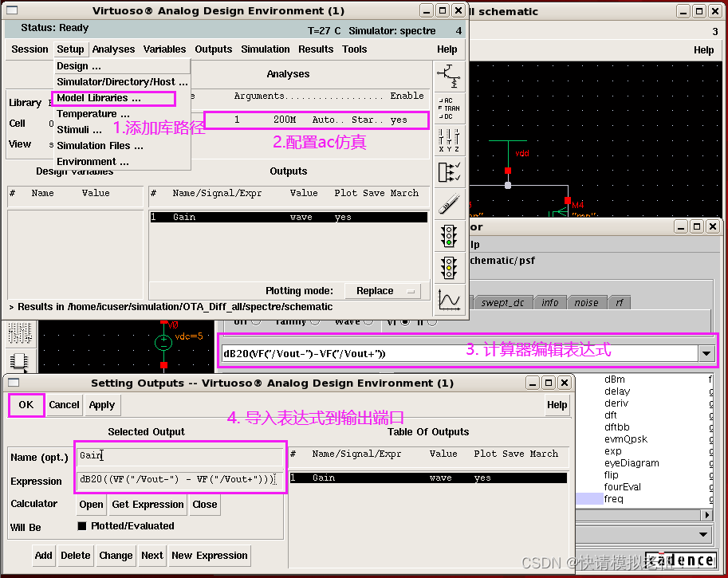The height and width of the screenshot is (578, 728).
Task: Click the Add button
Action: (43, 556)
